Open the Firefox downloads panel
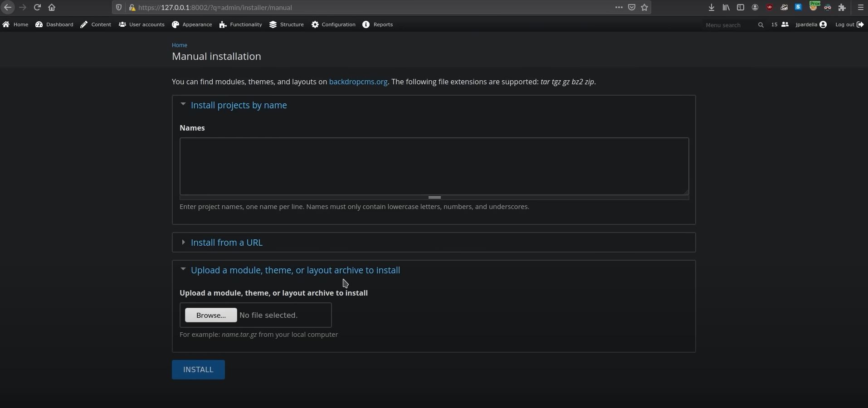The image size is (868, 408). tap(712, 7)
